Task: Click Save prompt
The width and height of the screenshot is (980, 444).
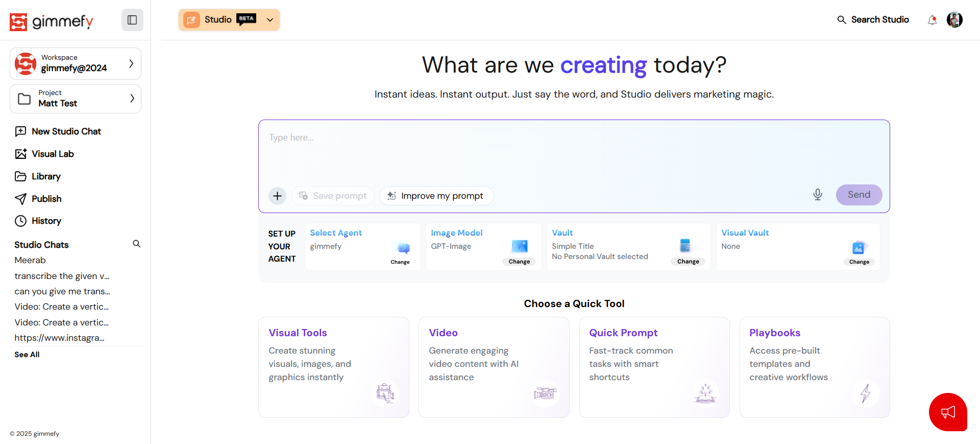Action: point(333,196)
